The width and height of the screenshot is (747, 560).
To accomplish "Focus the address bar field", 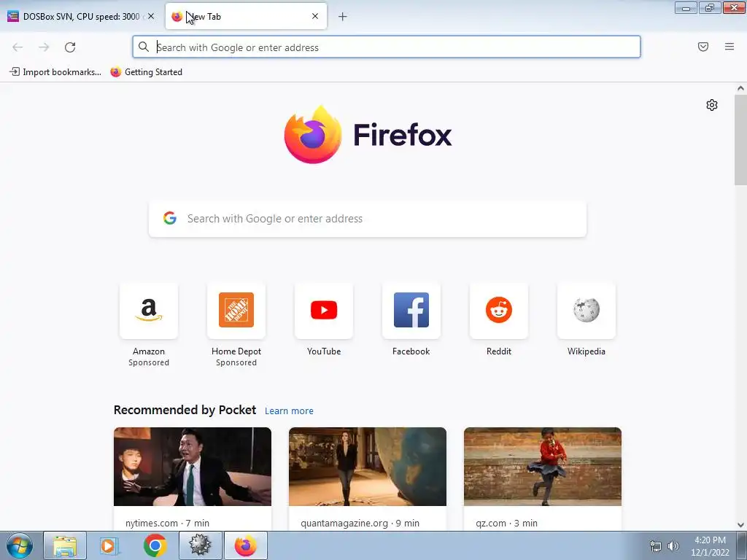I will (387, 47).
